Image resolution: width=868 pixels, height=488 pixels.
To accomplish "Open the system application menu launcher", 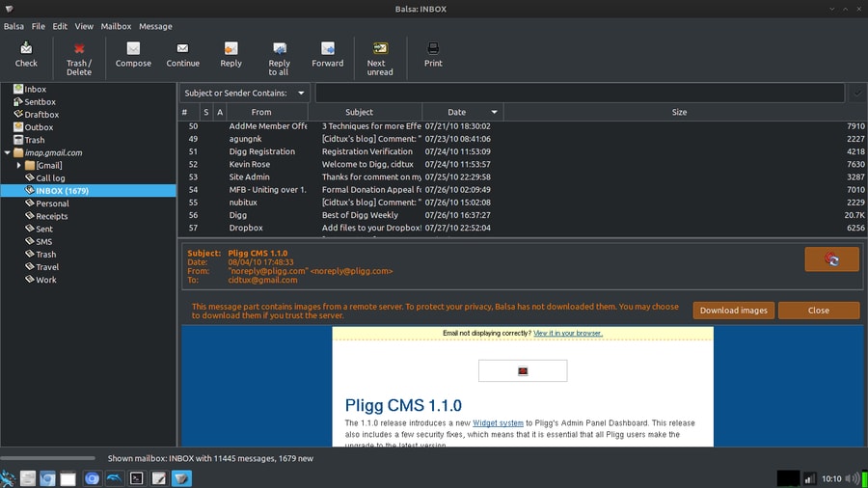I will click(x=8, y=478).
